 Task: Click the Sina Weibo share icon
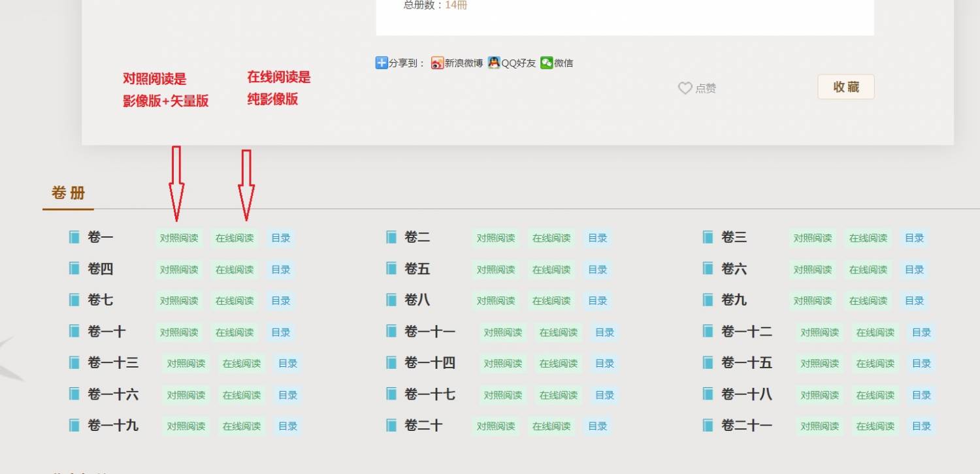click(437, 63)
